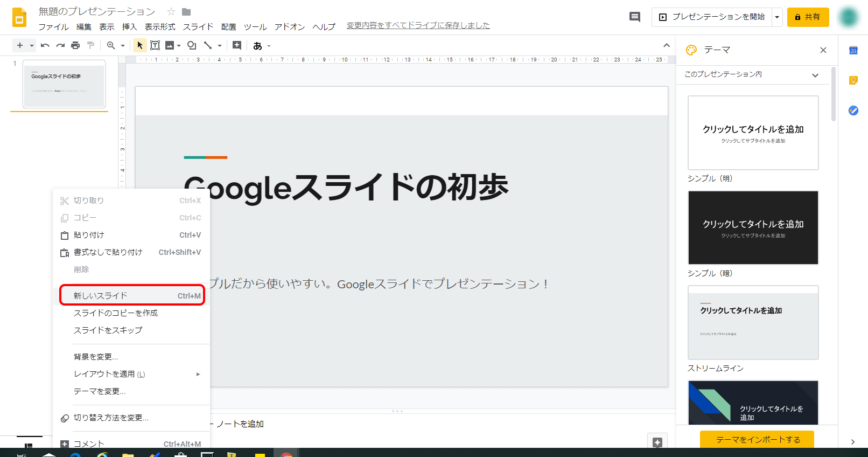Screen dimensions: 868x457
Task: Select the text box tool
Action: click(155, 45)
